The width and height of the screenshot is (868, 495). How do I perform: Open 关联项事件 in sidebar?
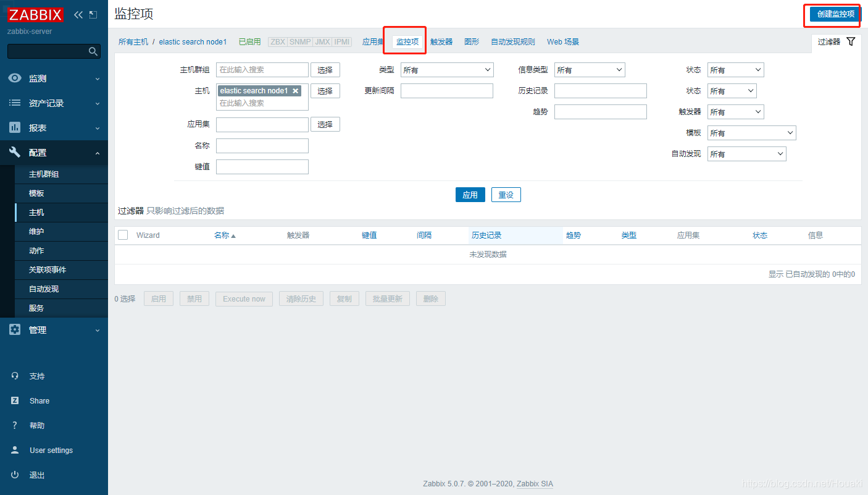[61, 270]
